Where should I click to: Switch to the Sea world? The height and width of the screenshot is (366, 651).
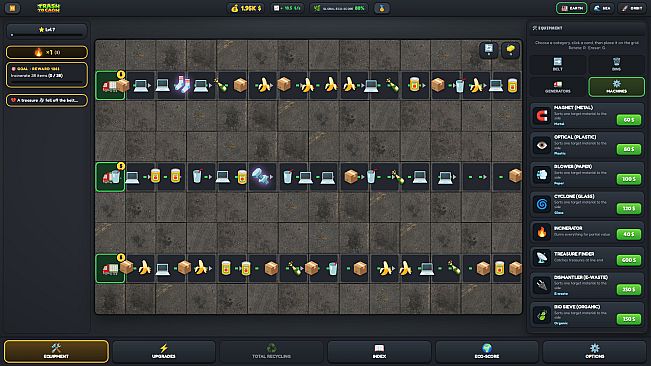pos(602,8)
